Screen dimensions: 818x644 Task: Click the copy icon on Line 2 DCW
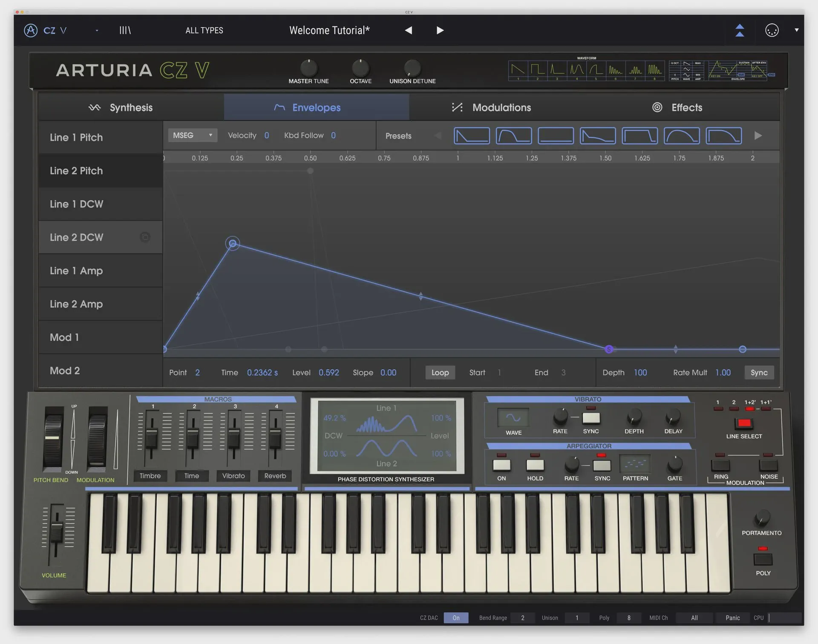click(145, 237)
